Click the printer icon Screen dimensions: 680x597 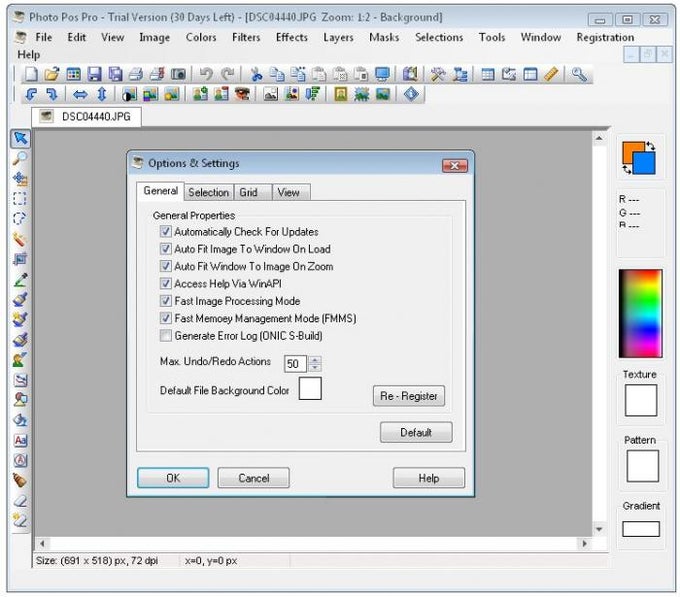pos(136,75)
